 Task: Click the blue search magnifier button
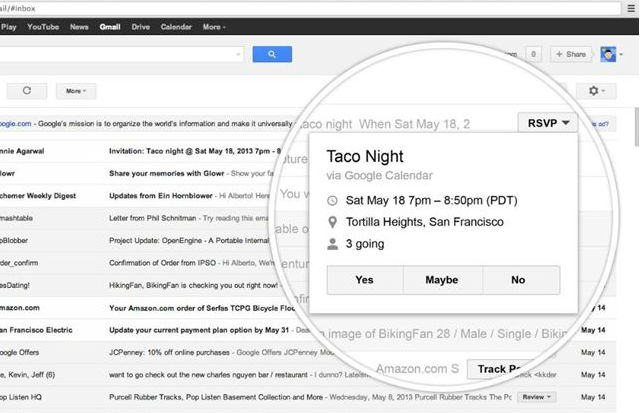[272, 54]
